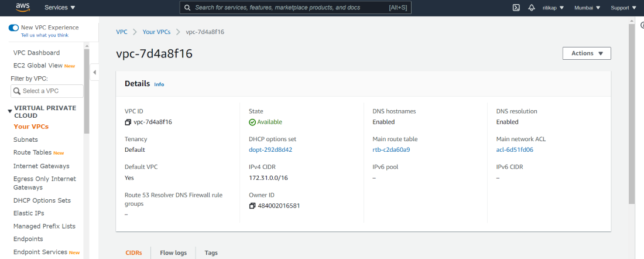Screen dimensions: 644x259
Task: Open main route table rtb-c2da60a9 link
Action: pyautogui.click(x=391, y=149)
